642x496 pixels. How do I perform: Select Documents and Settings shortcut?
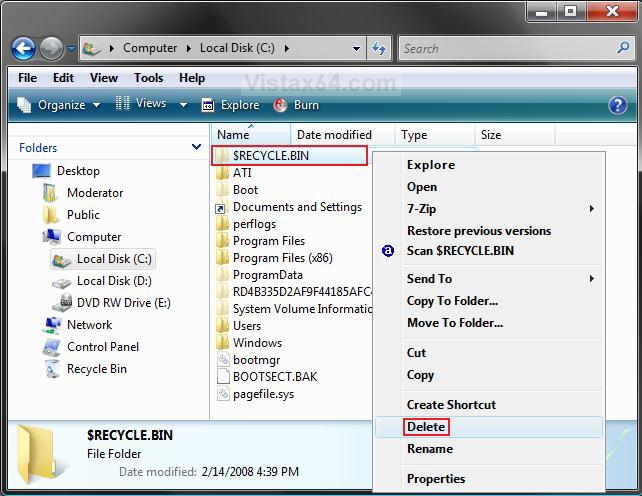[x=289, y=207]
